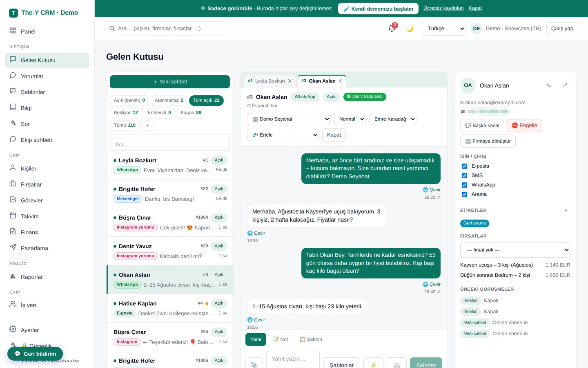The image size is (588, 368).
Task: Click Kendi demonuzu başlatın button
Action: (378, 9)
